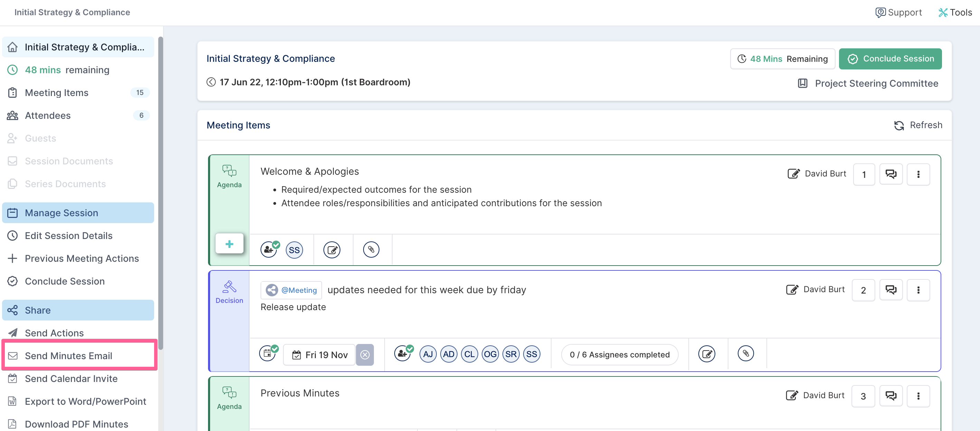980x431 pixels.
Task: Click the David Burt edit icon on item 2
Action: coord(792,290)
